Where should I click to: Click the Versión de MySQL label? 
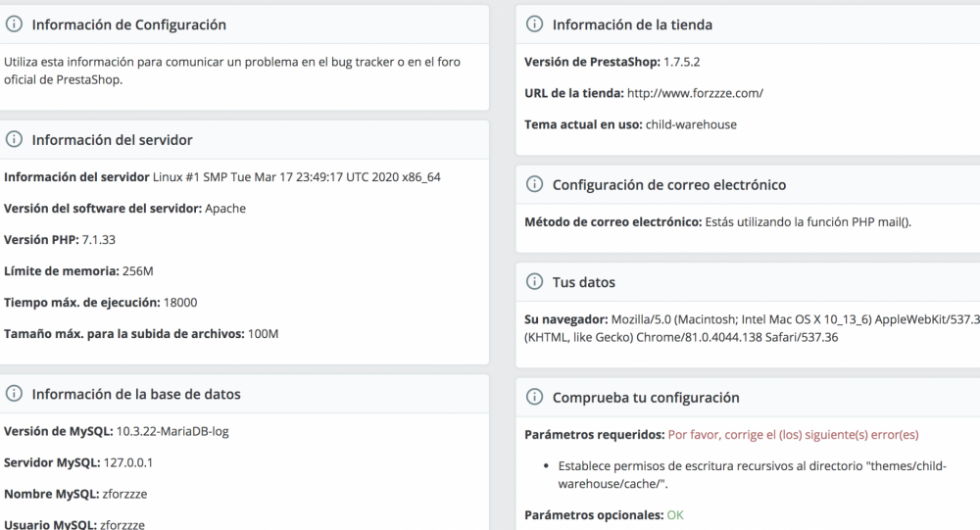pyautogui.click(x=58, y=431)
